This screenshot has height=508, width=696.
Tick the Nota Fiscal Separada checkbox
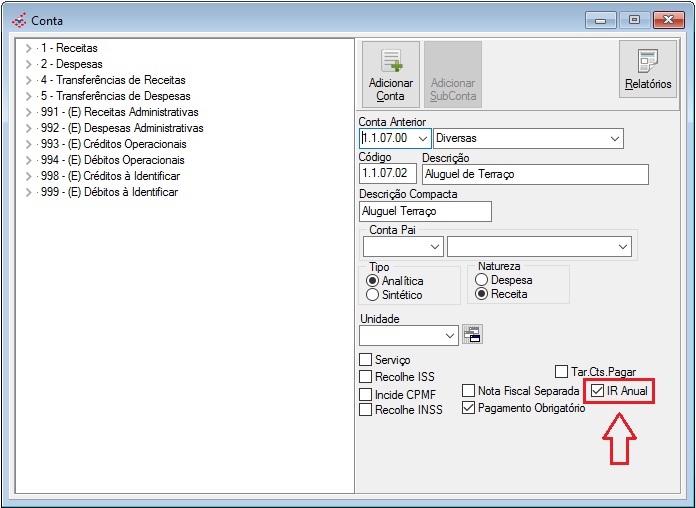(x=468, y=391)
